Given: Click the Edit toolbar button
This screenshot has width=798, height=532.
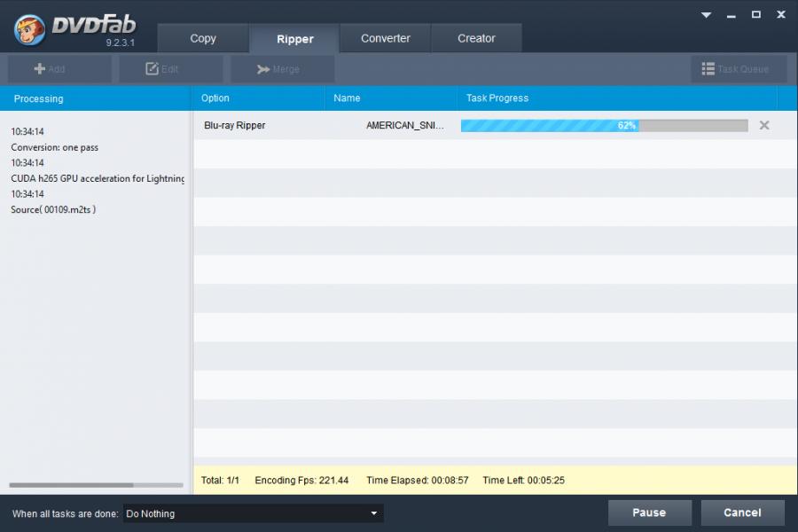Looking at the screenshot, I should [171, 69].
